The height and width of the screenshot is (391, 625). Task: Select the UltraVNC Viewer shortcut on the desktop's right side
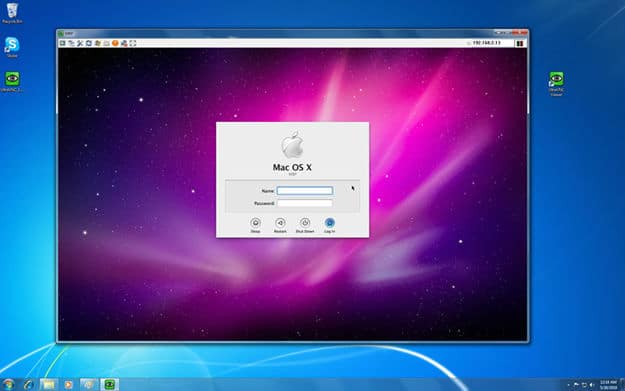556,84
